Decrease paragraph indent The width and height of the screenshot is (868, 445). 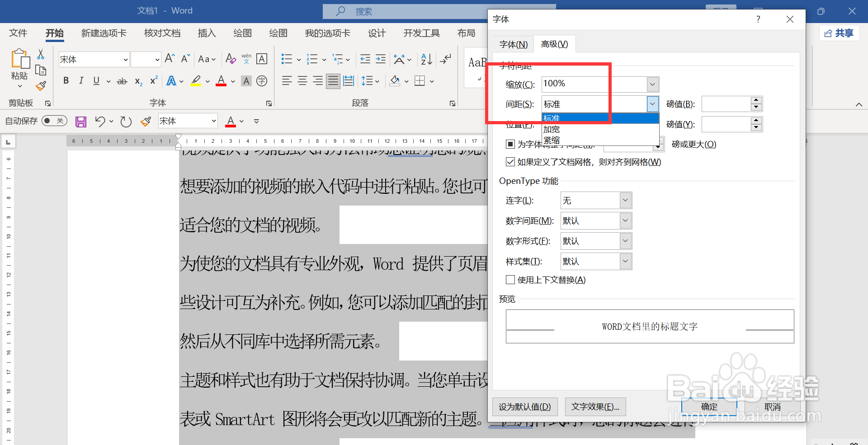(x=365, y=59)
